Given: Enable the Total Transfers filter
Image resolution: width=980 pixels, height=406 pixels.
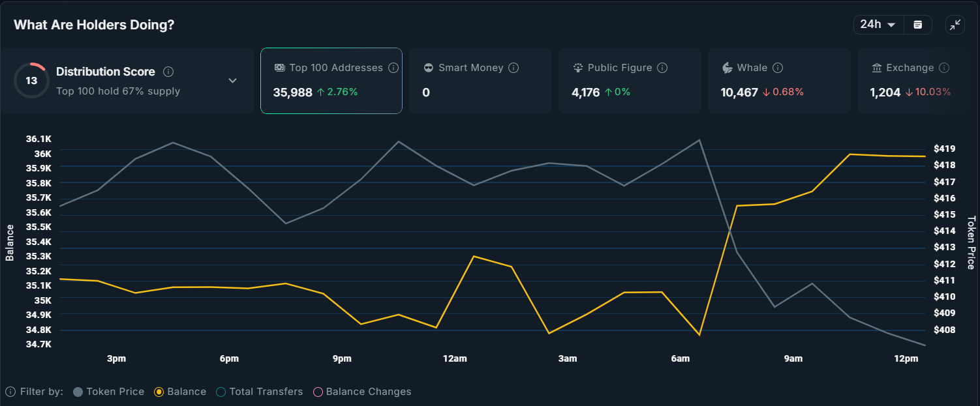Looking at the screenshot, I should [221, 392].
